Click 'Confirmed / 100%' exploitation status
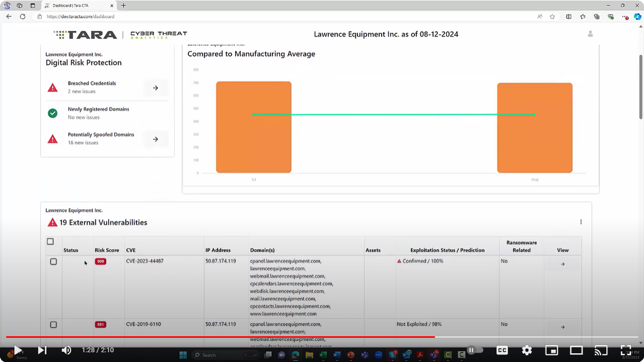Screen dimensions: 644x362 click(423, 261)
